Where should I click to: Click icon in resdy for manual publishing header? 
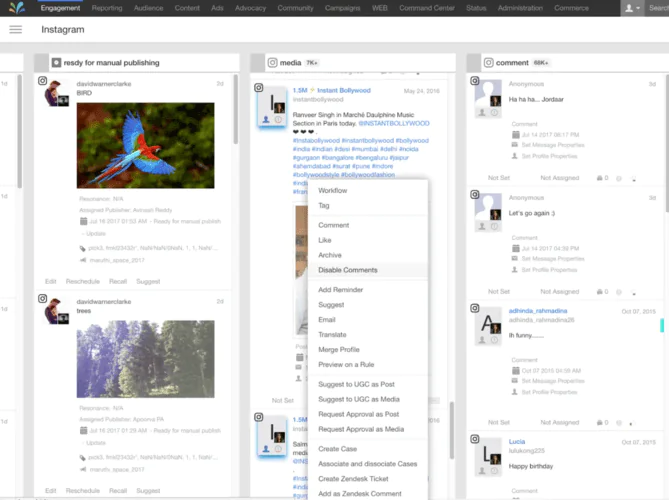pyautogui.click(x=56, y=63)
